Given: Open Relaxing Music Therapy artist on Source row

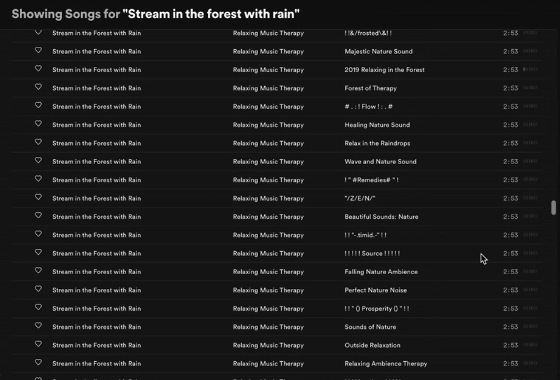Looking at the screenshot, I should pyautogui.click(x=268, y=254).
